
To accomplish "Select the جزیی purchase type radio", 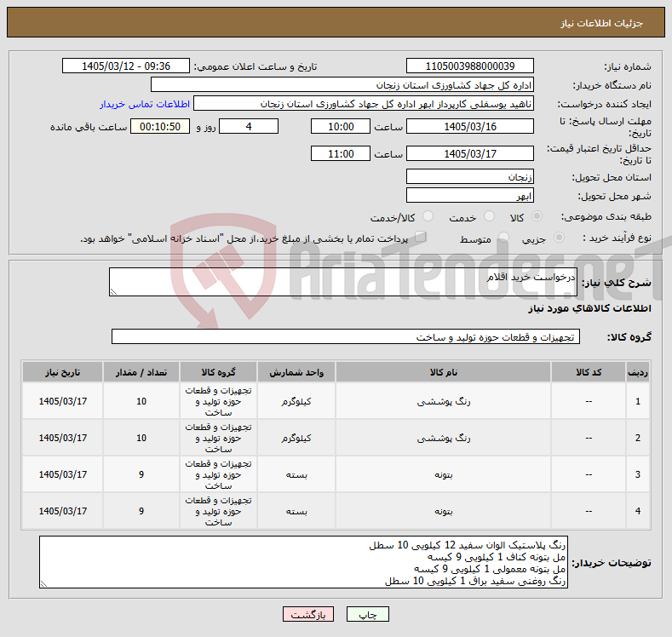I will (559, 238).
